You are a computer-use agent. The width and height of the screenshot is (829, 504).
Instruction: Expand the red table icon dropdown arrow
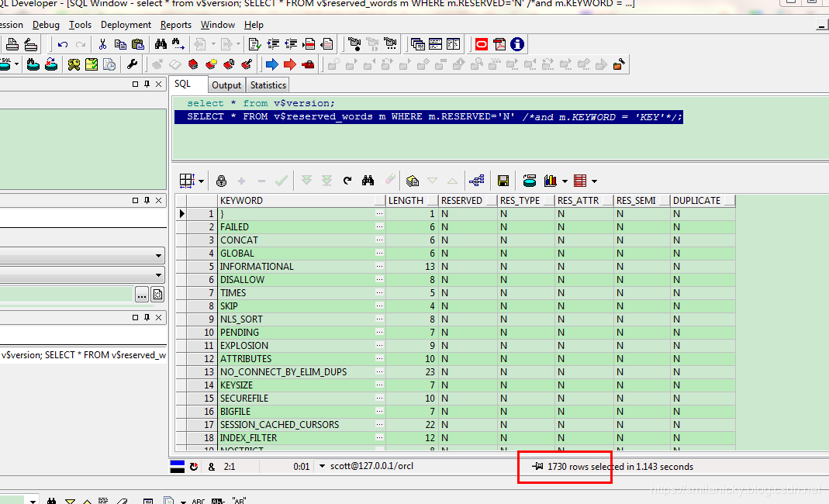[x=594, y=181]
